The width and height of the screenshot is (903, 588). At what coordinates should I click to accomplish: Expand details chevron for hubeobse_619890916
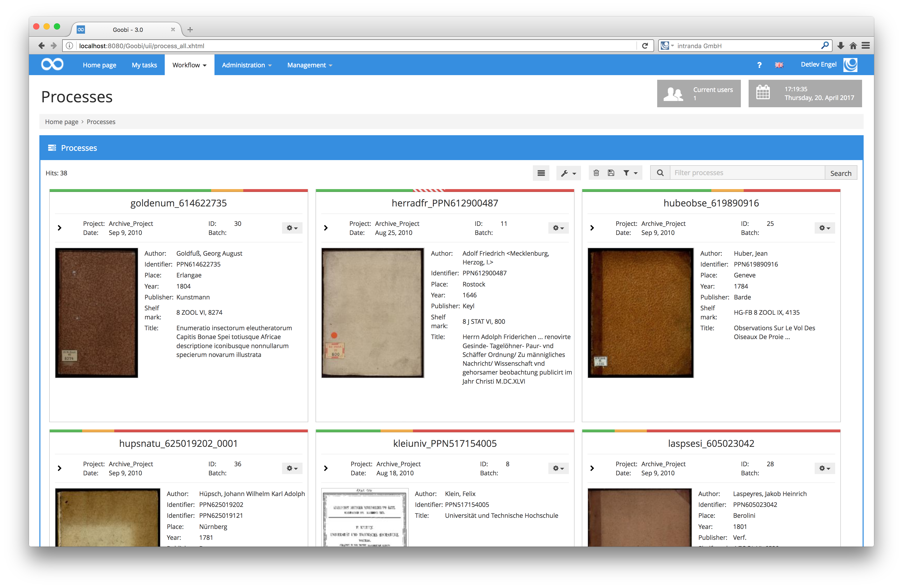point(592,228)
